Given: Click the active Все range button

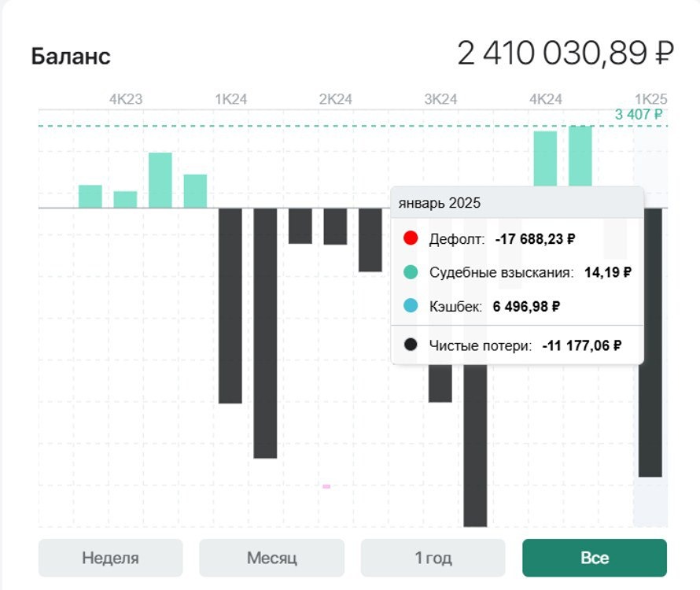Looking at the screenshot, I should (594, 558).
